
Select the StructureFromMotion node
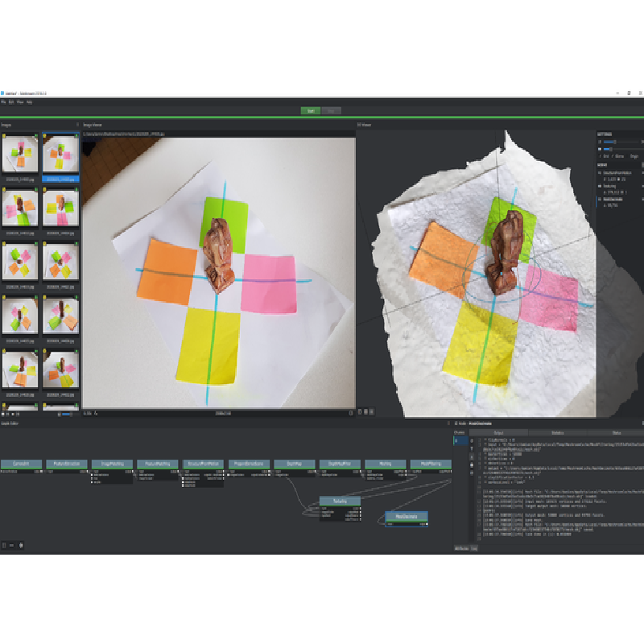click(202, 464)
